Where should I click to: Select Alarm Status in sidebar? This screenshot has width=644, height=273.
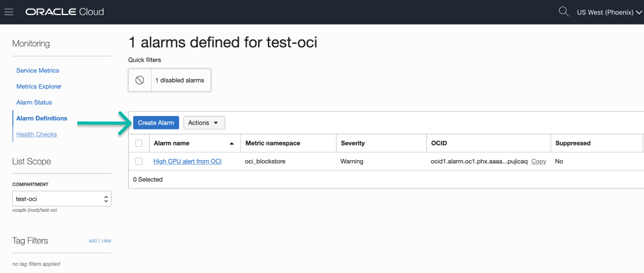[34, 102]
